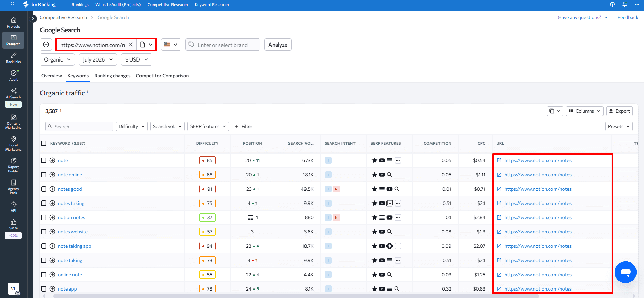Open the API sidebar section
Image resolution: width=644 pixels, height=298 pixels.
coord(13,207)
